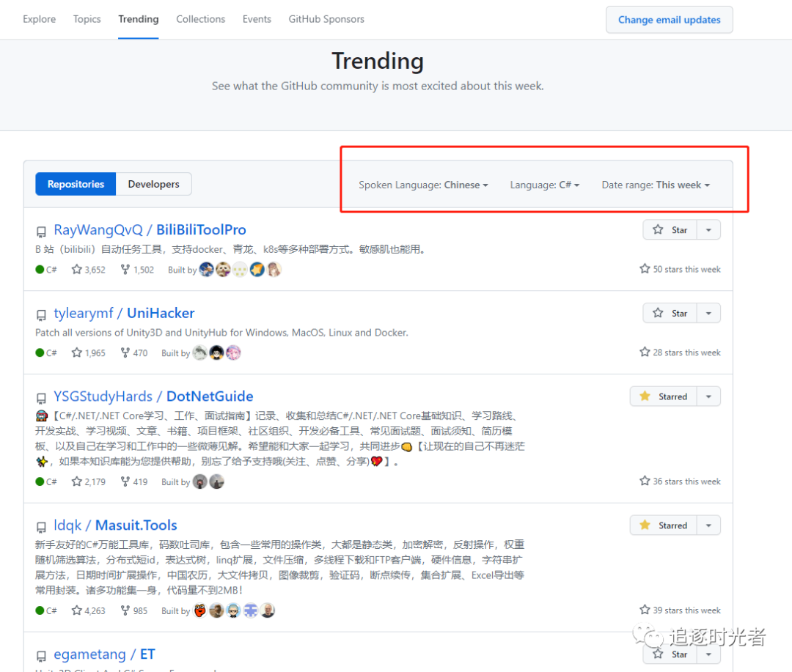
Task: Switch to the Developers view
Action: tap(153, 184)
